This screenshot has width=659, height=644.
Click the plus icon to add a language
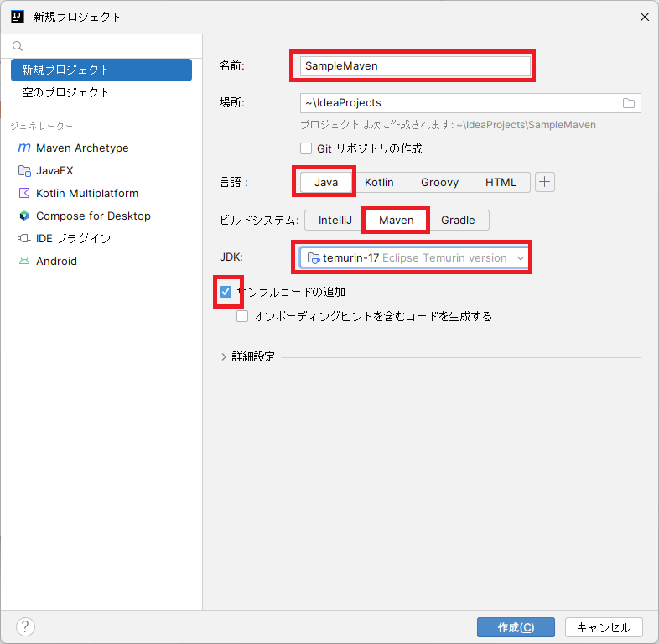[x=545, y=182]
